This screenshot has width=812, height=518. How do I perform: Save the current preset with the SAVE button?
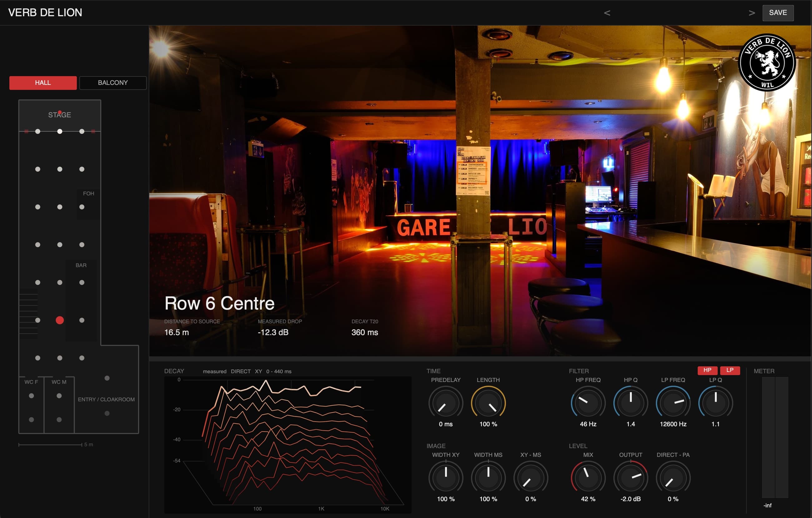coord(778,13)
